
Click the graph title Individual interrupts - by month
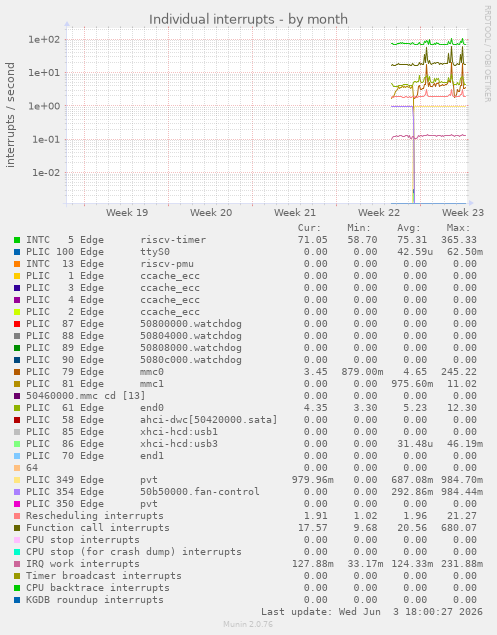tap(248, 19)
